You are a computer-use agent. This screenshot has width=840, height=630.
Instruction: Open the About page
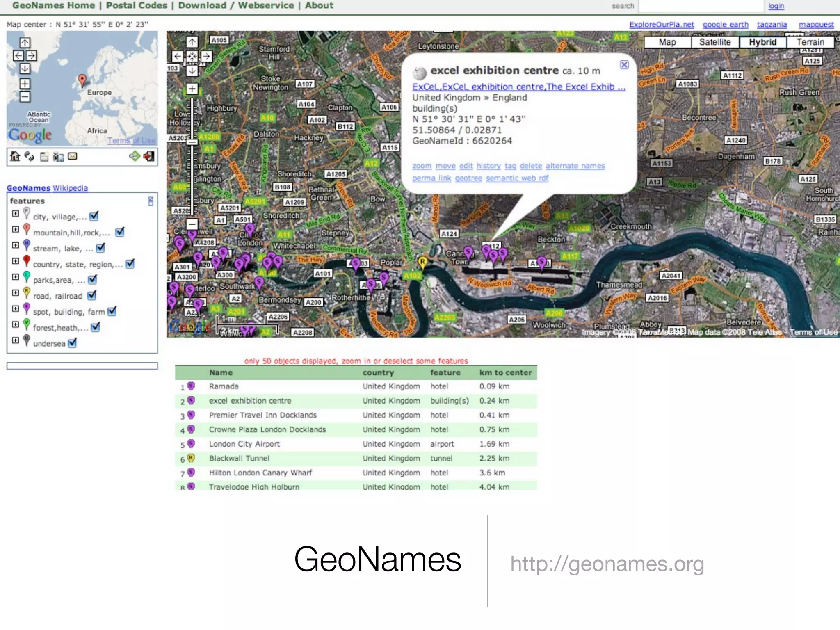[x=319, y=5]
